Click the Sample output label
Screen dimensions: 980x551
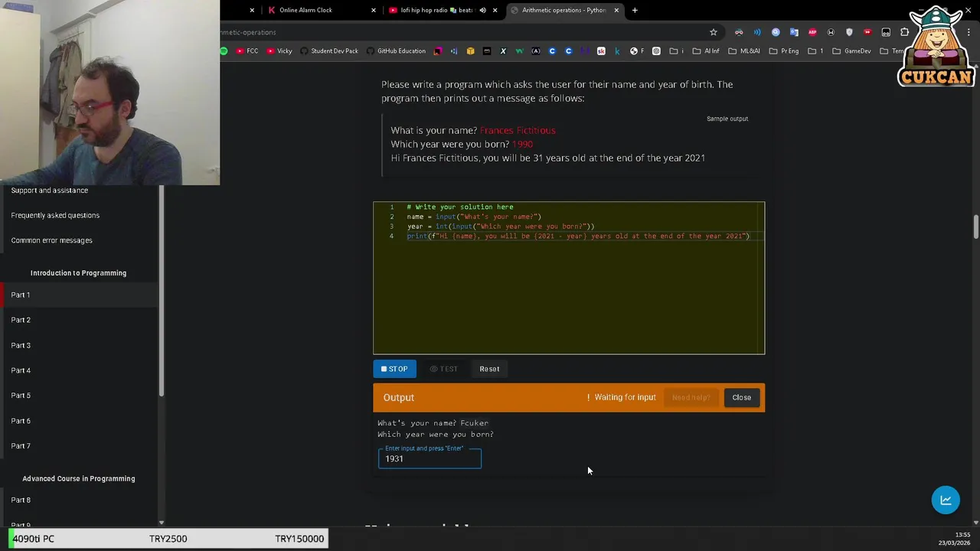pyautogui.click(x=727, y=119)
